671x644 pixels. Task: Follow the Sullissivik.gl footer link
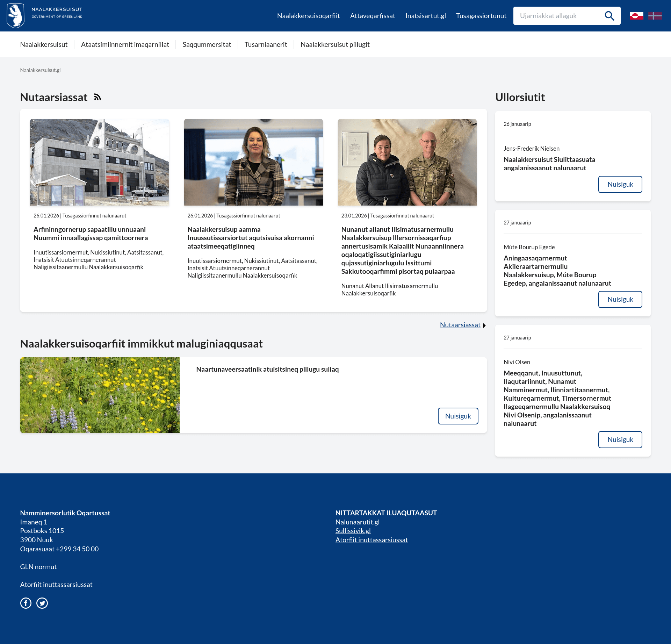pos(353,531)
